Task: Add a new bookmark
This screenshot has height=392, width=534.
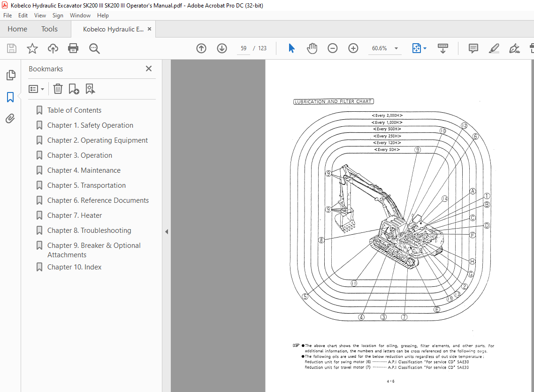Action: pos(74,89)
